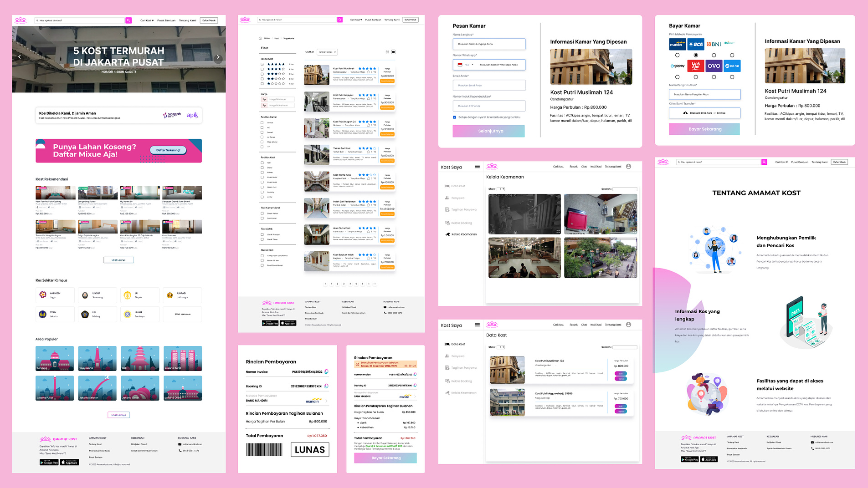Click the Mandiri bank logo in Bayar Kamar

pos(677,44)
